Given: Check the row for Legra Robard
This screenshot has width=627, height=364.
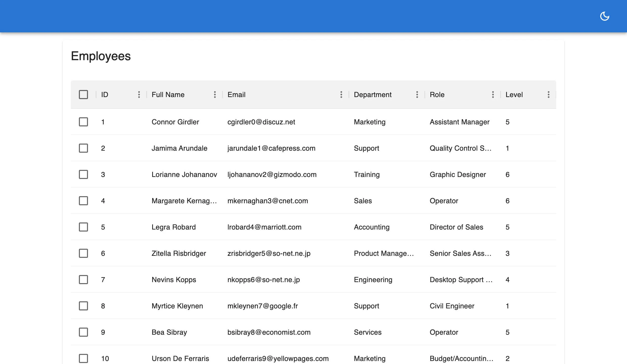Looking at the screenshot, I should click(x=83, y=227).
